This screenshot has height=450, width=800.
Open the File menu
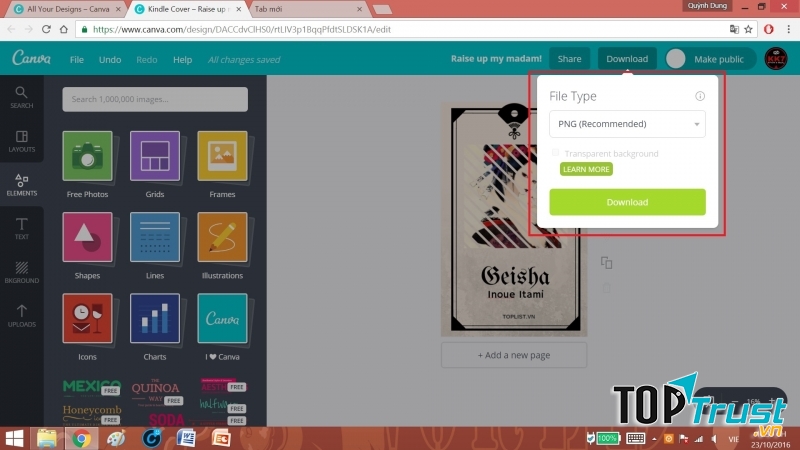[77, 60]
